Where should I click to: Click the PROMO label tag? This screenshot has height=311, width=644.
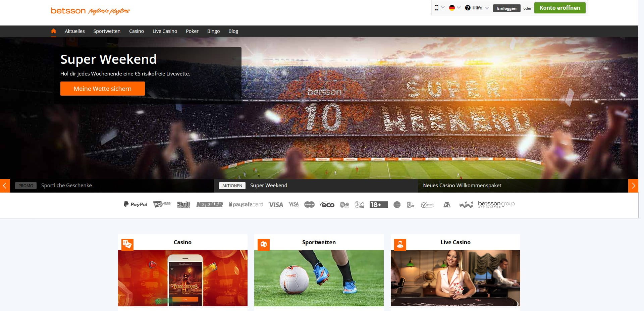[26, 186]
